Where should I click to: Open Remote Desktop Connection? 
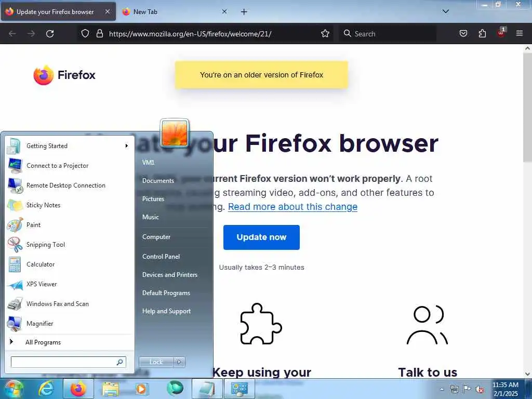click(x=70, y=185)
